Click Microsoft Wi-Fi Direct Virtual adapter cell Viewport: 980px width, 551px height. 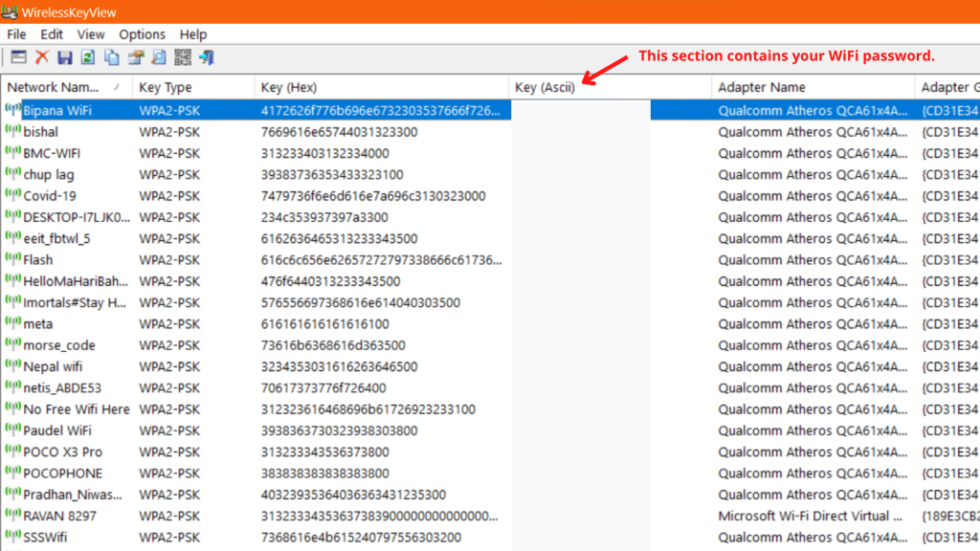coord(810,516)
